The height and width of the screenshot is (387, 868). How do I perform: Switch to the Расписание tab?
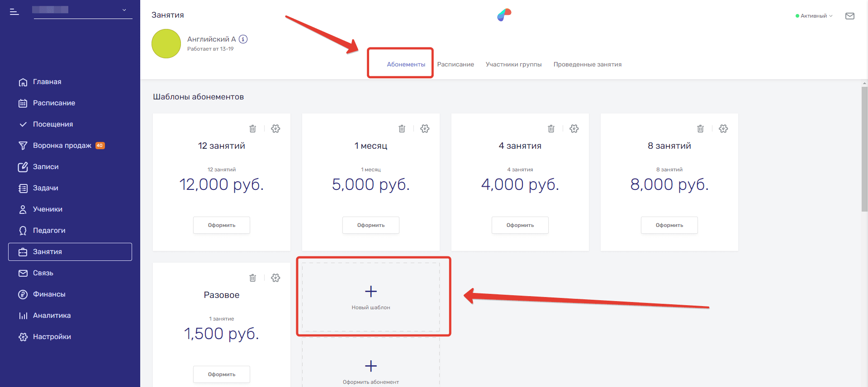455,65
